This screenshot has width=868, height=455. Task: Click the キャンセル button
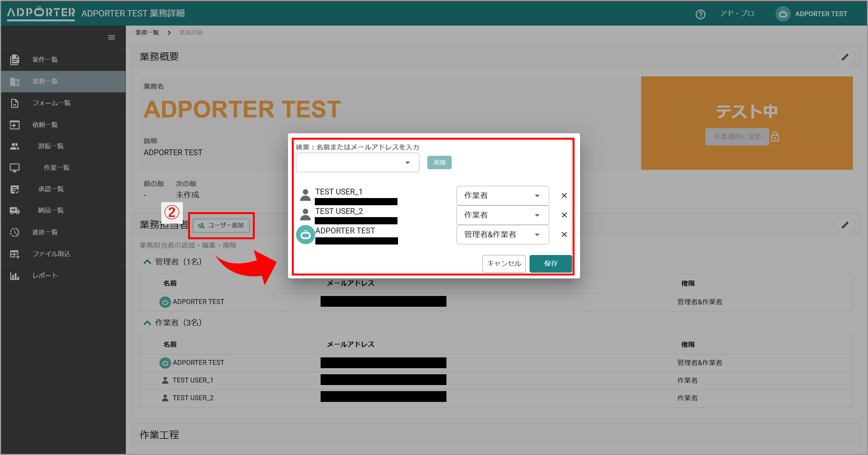pyautogui.click(x=503, y=264)
